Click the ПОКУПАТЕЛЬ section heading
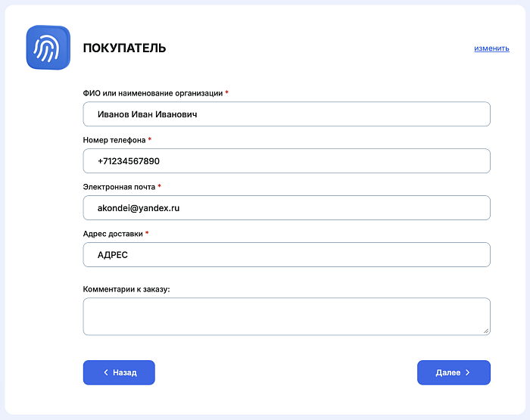Screen dimensions: 530x420 coord(124,48)
